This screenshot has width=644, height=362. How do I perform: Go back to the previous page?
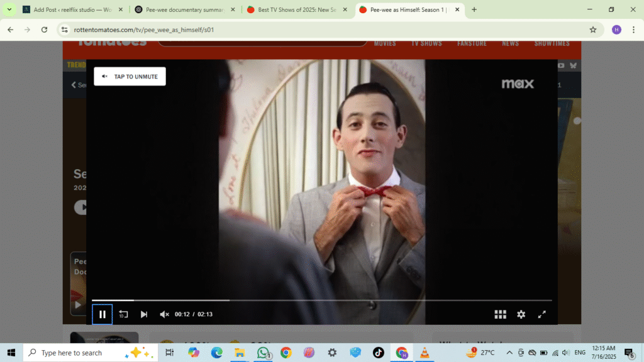[10, 30]
